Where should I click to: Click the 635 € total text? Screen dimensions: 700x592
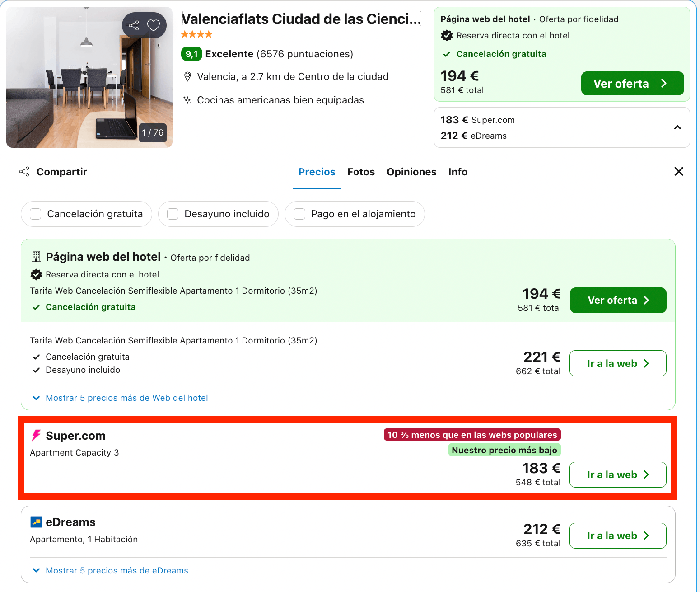[x=538, y=544]
